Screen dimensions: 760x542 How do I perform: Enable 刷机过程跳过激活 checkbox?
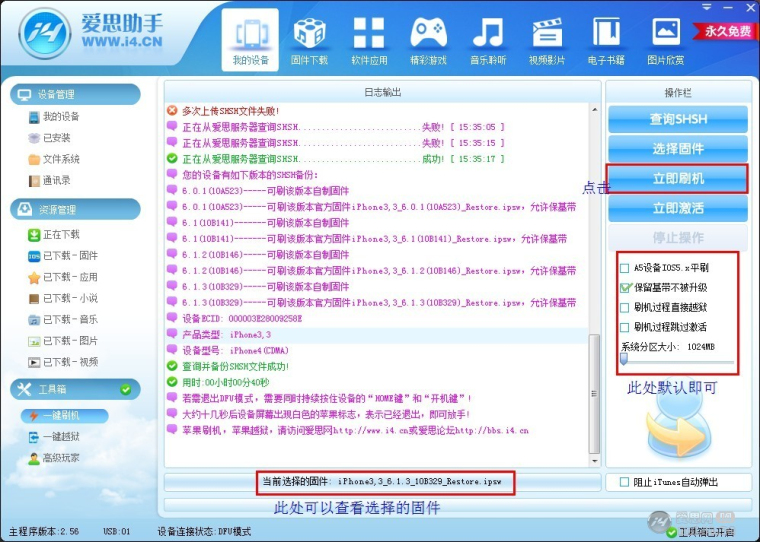(625, 327)
